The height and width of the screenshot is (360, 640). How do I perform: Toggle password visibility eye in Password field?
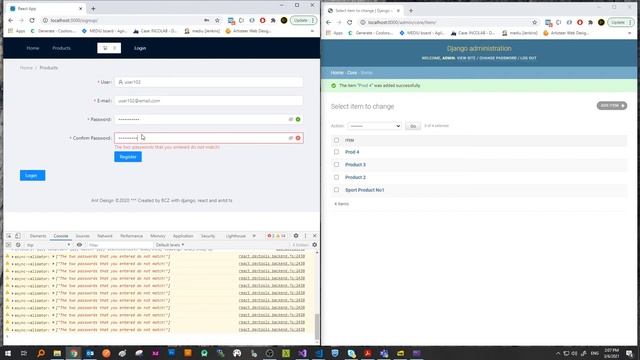(291, 120)
